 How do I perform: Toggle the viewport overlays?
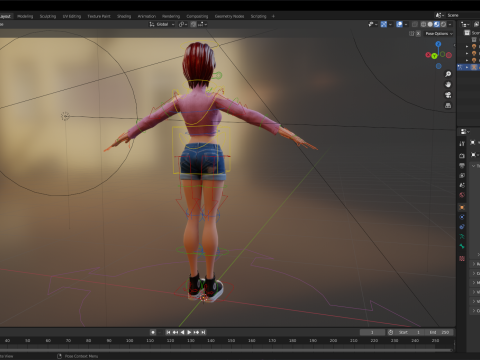coord(399,24)
